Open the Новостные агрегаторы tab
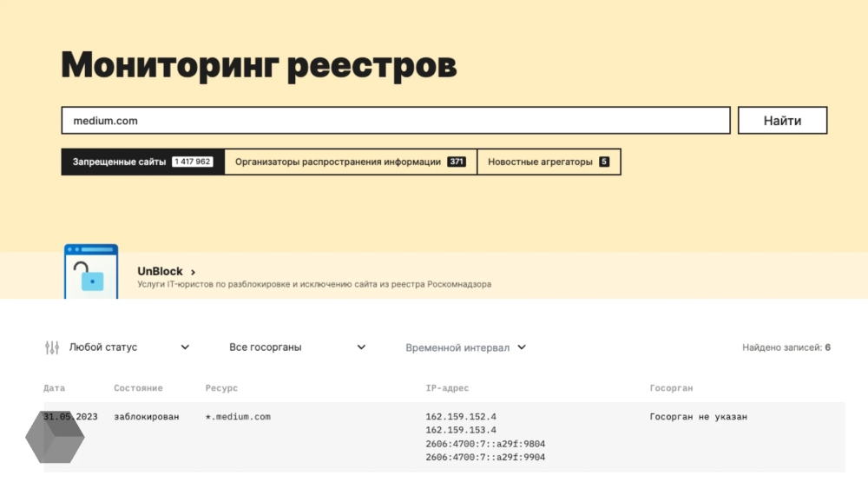The width and height of the screenshot is (868, 489). pos(548,162)
